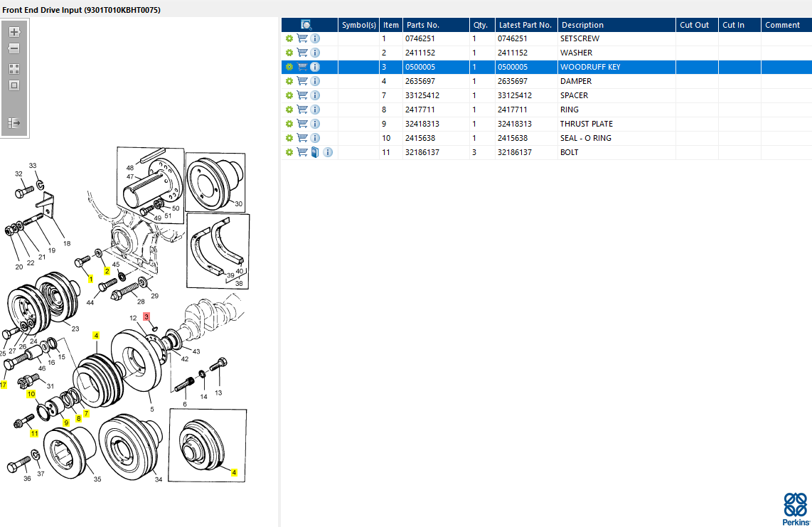Select yellow callout 7 on the diagram

pos(87,413)
